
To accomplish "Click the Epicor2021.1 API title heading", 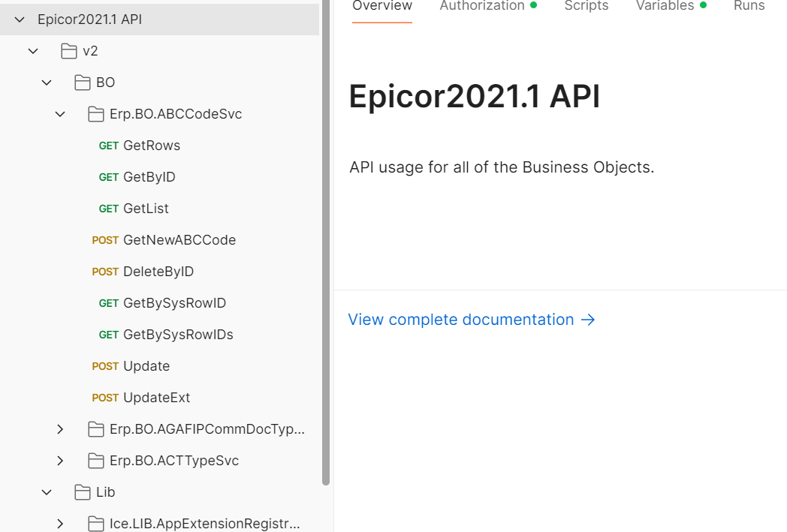I will [x=475, y=96].
